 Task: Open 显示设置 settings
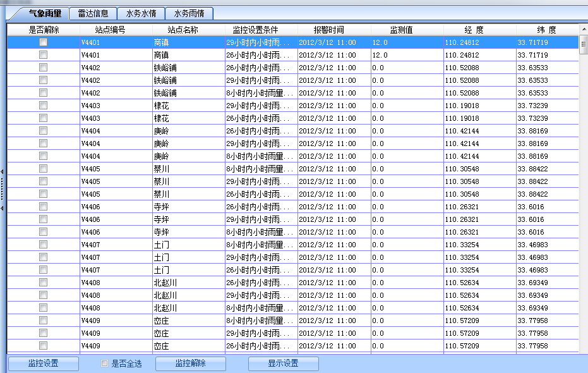(x=283, y=364)
